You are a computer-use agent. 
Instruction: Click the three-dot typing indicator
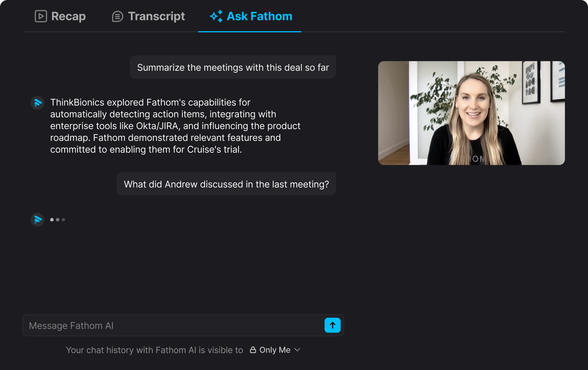pyautogui.click(x=58, y=220)
